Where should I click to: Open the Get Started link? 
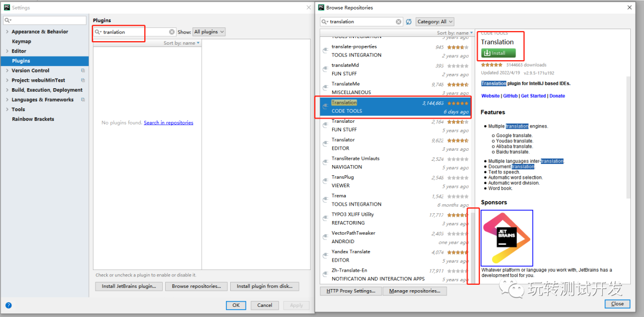[x=533, y=96]
